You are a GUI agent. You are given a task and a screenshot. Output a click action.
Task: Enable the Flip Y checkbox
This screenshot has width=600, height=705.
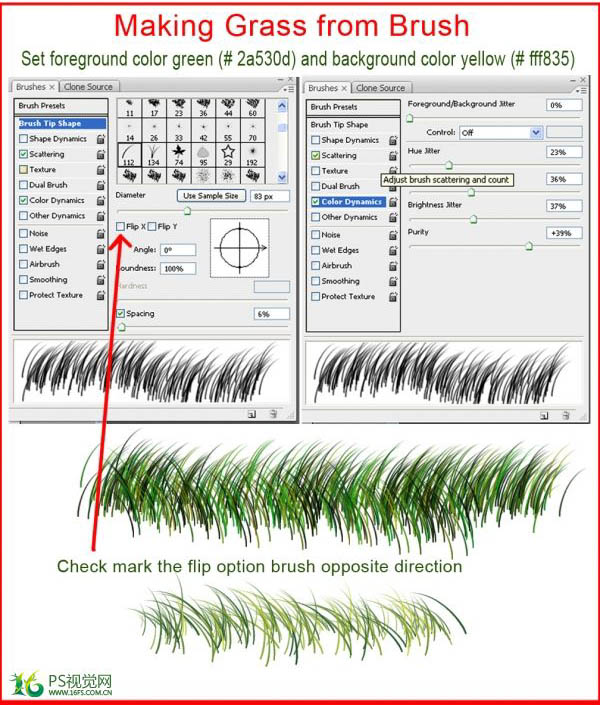(152, 227)
